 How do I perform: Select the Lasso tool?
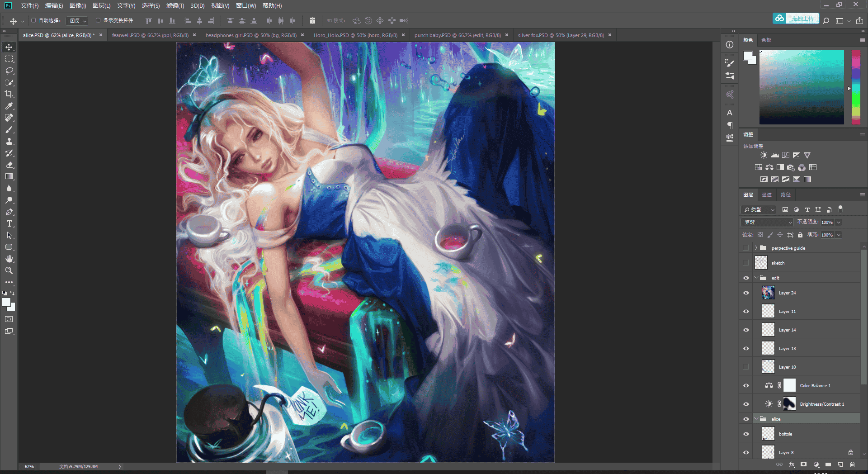(9, 71)
